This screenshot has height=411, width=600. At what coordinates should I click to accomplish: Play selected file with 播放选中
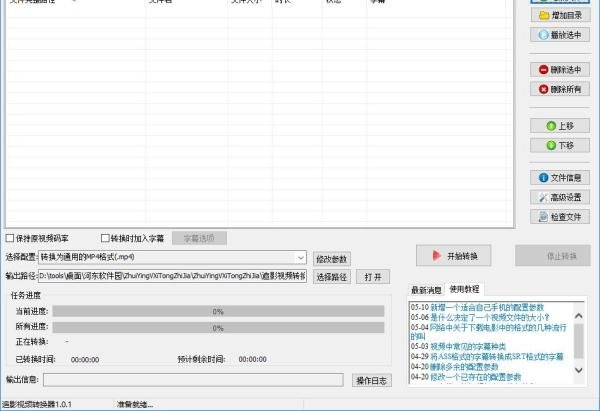click(560, 35)
